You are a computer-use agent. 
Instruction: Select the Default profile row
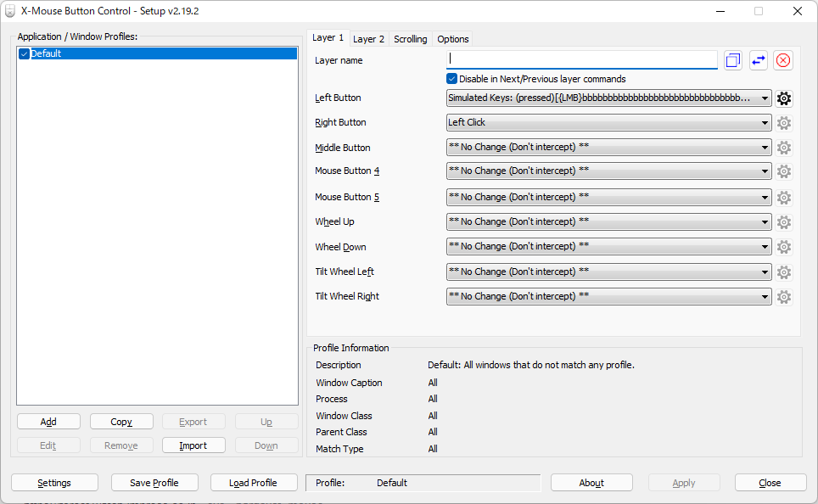[157, 53]
